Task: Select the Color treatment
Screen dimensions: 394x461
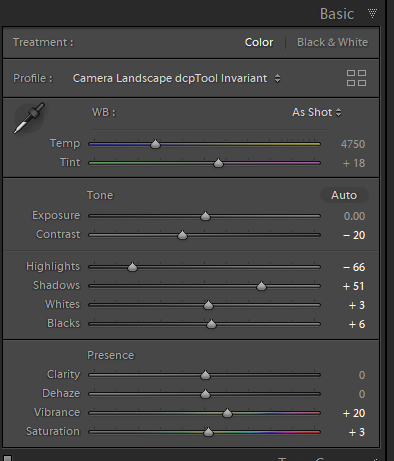Action: (x=259, y=42)
